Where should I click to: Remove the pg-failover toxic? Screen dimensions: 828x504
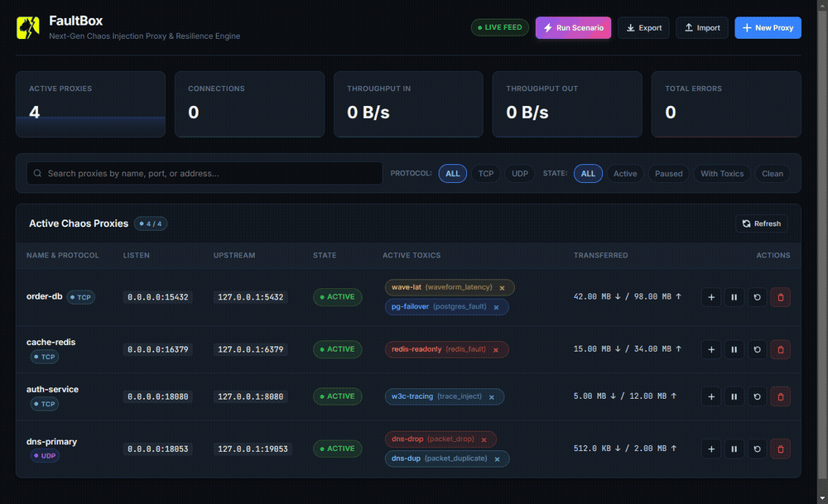[x=496, y=307]
